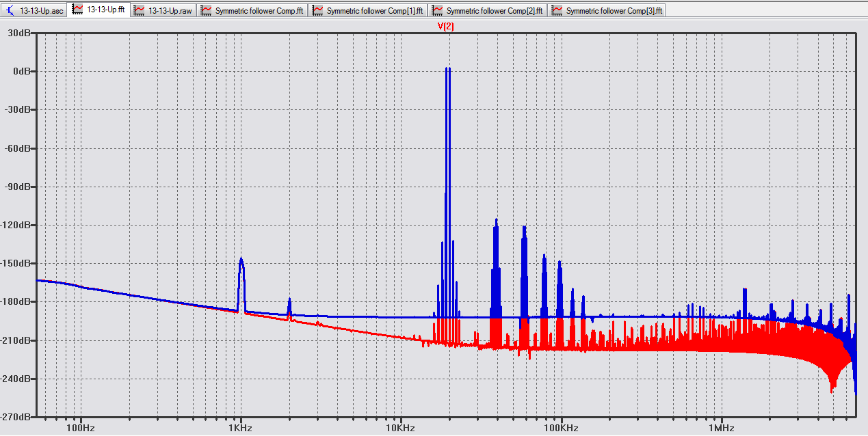
Task: Select the 13-13-Up.fft tab
Action: [x=98, y=10]
